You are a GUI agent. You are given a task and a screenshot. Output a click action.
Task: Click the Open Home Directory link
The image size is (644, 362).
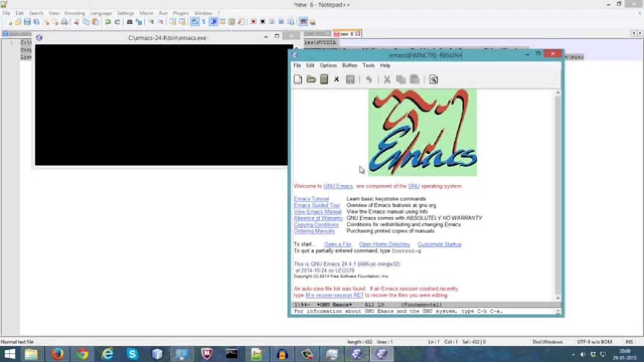click(384, 244)
